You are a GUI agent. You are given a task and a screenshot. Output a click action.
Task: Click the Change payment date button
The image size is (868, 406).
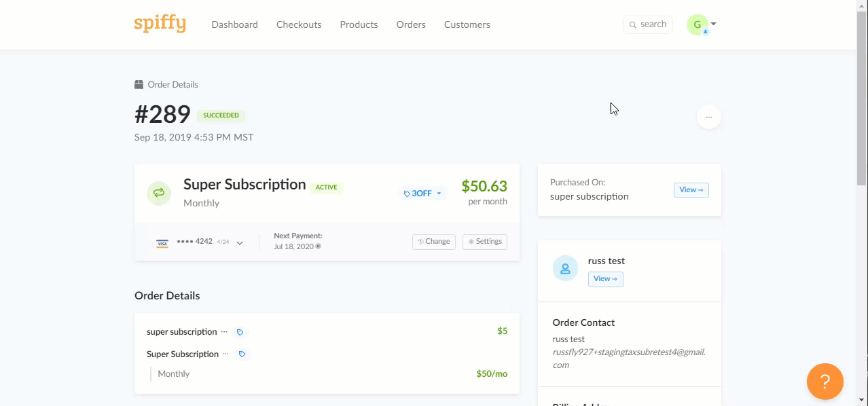click(x=434, y=242)
